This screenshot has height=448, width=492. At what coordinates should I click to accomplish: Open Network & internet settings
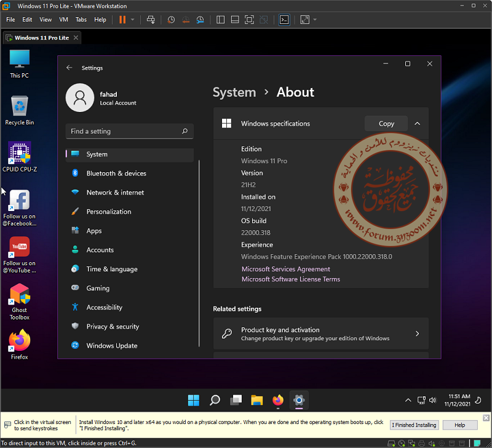pyautogui.click(x=129, y=193)
